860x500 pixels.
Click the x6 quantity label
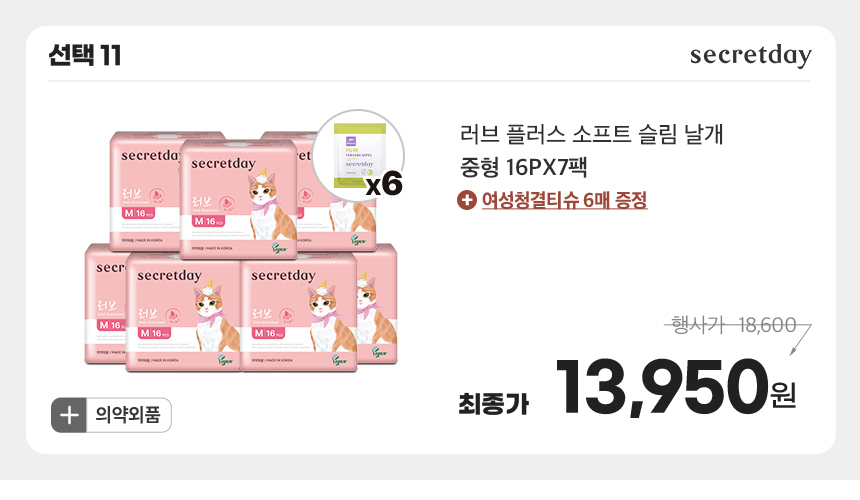pyautogui.click(x=384, y=184)
